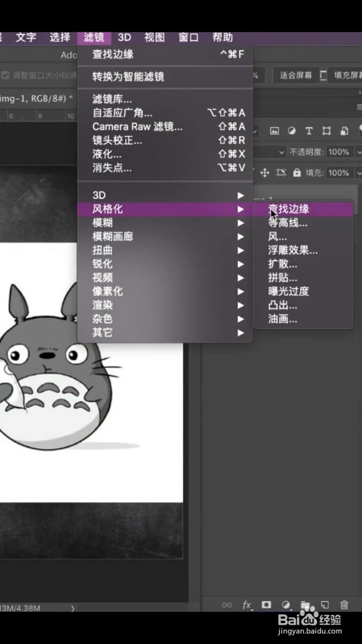Lock all layer attributes with padlock icon
The width and height of the screenshot is (362, 644).
tap(297, 173)
